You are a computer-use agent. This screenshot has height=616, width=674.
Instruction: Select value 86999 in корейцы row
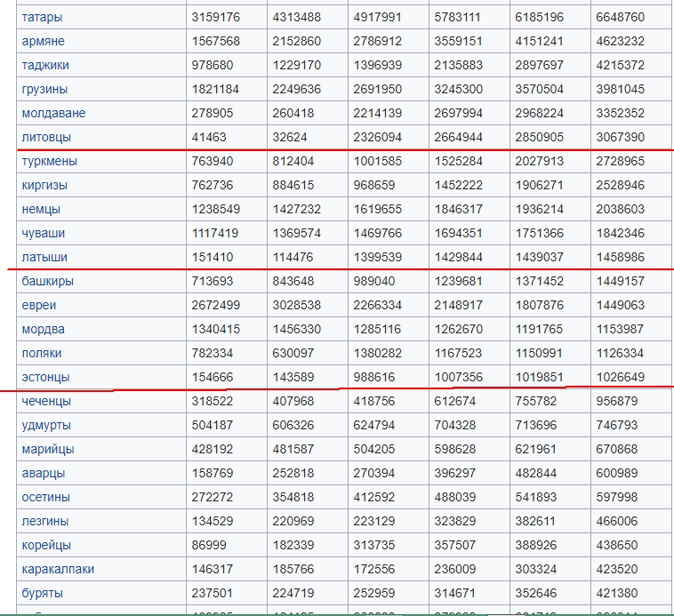point(208,546)
